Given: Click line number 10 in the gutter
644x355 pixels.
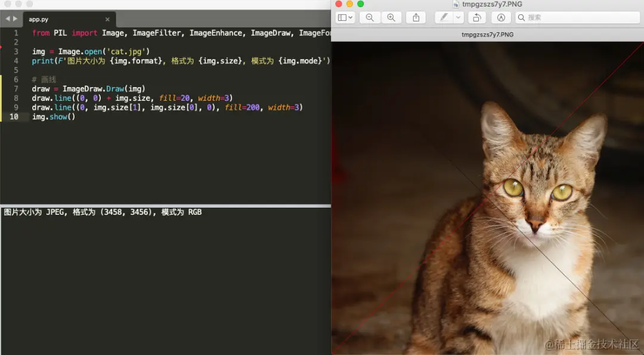Looking at the screenshot, I should [14, 117].
